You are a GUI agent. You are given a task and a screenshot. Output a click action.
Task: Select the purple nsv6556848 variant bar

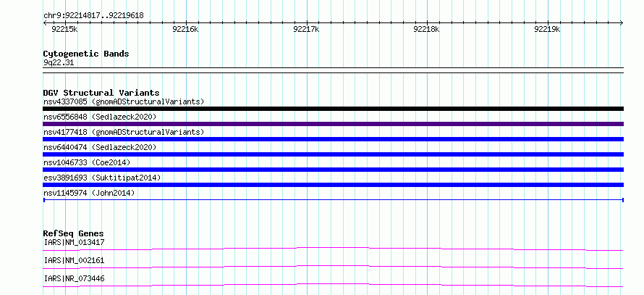pyautogui.click(x=333, y=124)
